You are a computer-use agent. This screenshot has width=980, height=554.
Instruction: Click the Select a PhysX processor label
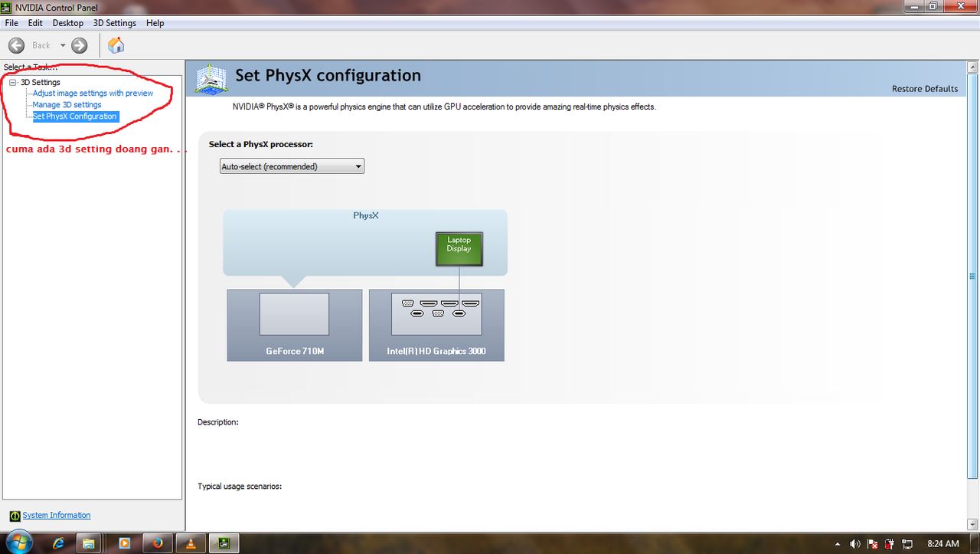point(261,144)
